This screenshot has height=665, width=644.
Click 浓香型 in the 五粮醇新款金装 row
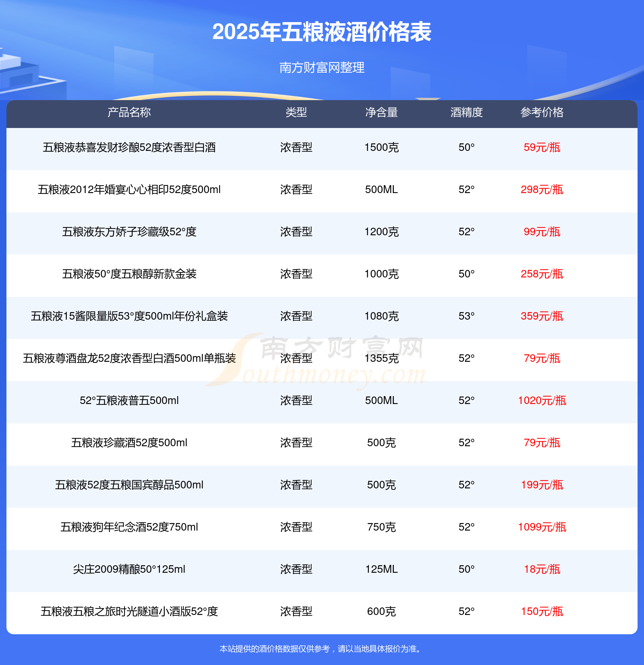pyautogui.click(x=296, y=274)
